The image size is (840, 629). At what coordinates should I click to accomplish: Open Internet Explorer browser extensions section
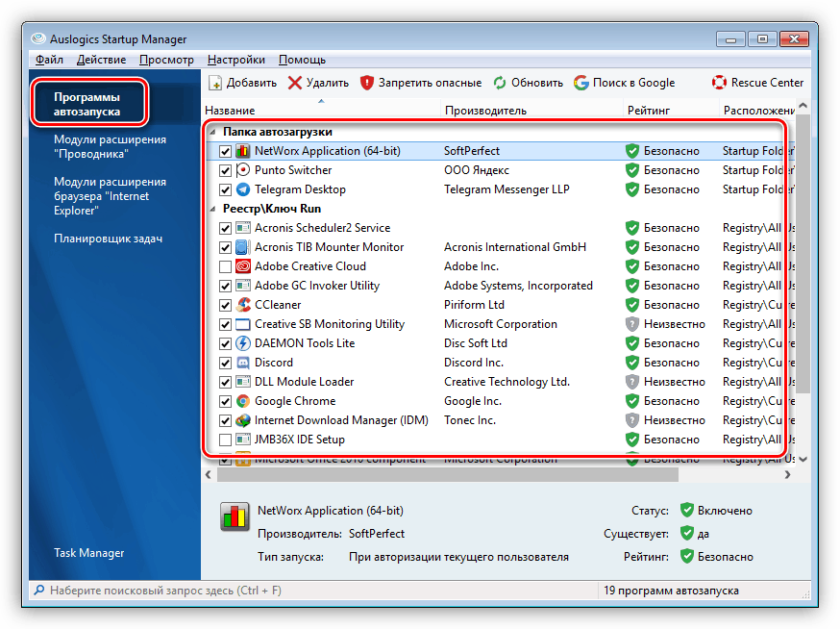point(110,196)
